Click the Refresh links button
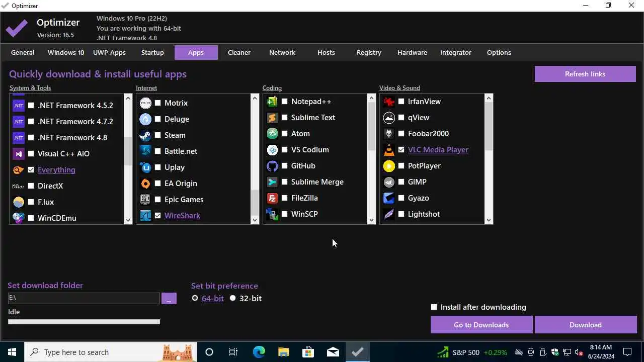The width and height of the screenshot is (644, 362). 585,74
